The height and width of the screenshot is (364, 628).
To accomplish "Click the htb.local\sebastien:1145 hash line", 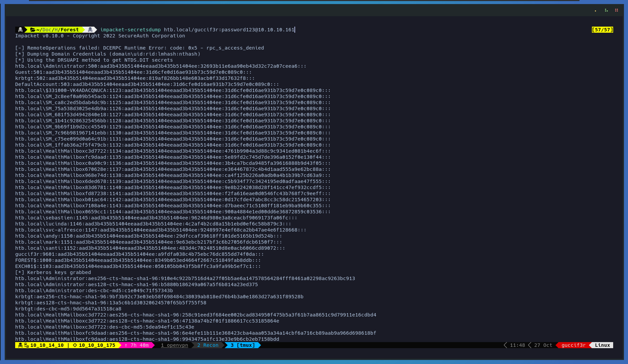I will (156, 218).
